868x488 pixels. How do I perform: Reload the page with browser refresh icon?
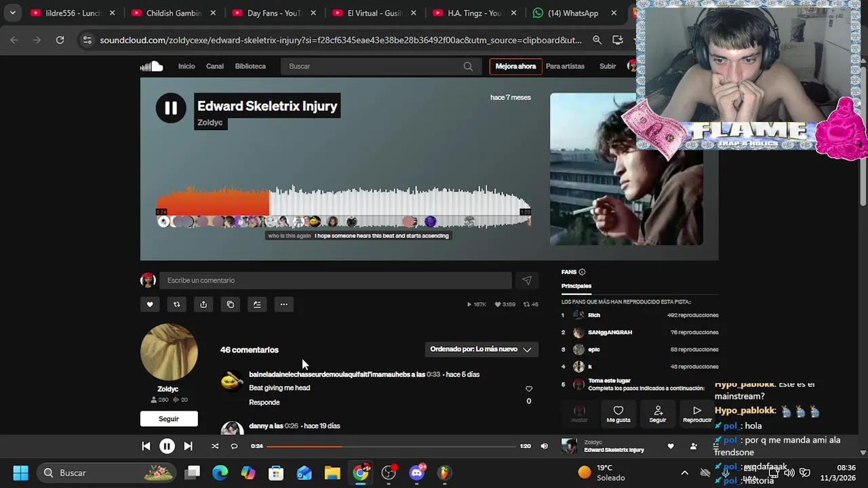[x=60, y=40]
